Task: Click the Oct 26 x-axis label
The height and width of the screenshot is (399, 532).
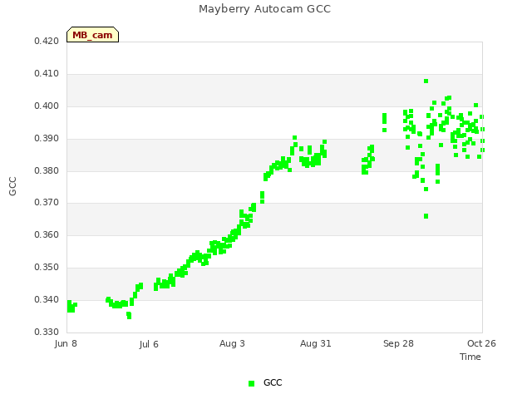Action: coord(481,343)
